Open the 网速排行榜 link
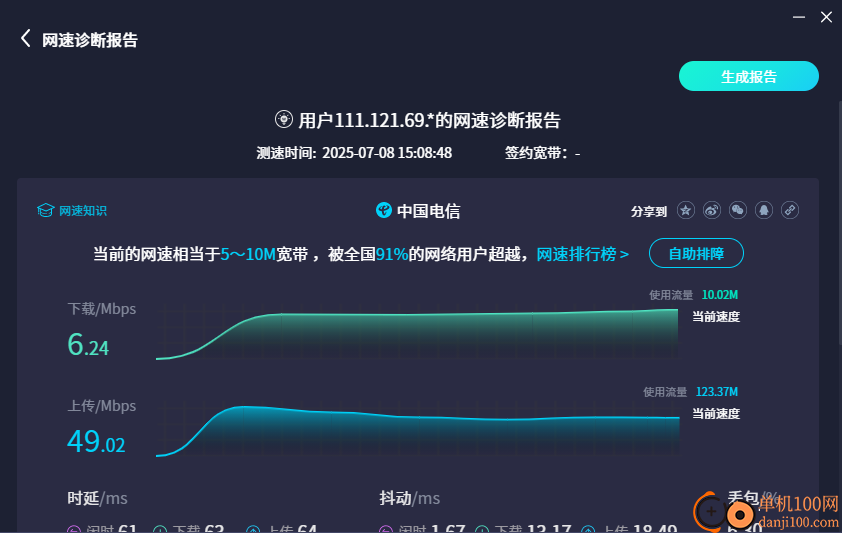 point(583,254)
